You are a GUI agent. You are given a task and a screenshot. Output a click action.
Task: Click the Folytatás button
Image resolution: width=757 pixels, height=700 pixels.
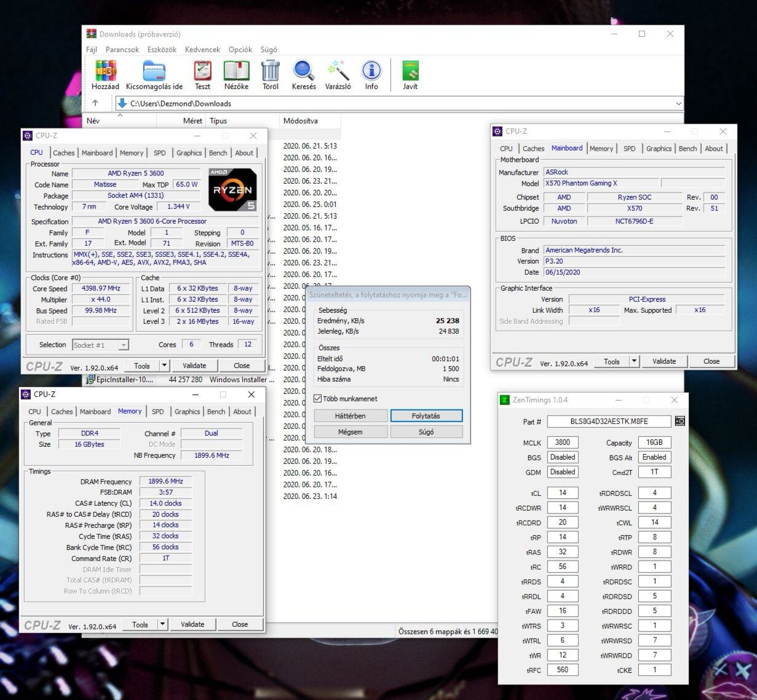click(426, 416)
